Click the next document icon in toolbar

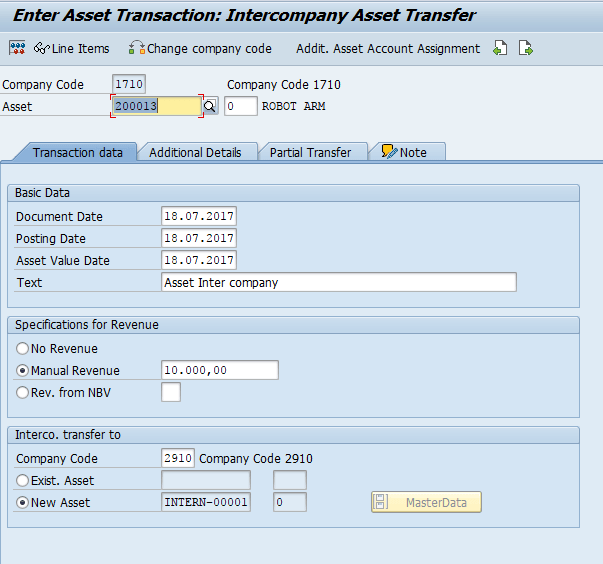click(x=525, y=48)
